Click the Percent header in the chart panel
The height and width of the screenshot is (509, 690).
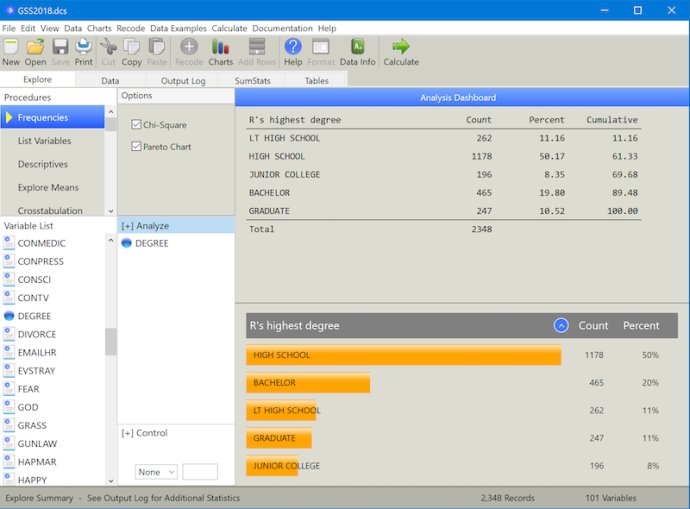(x=641, y=326)
